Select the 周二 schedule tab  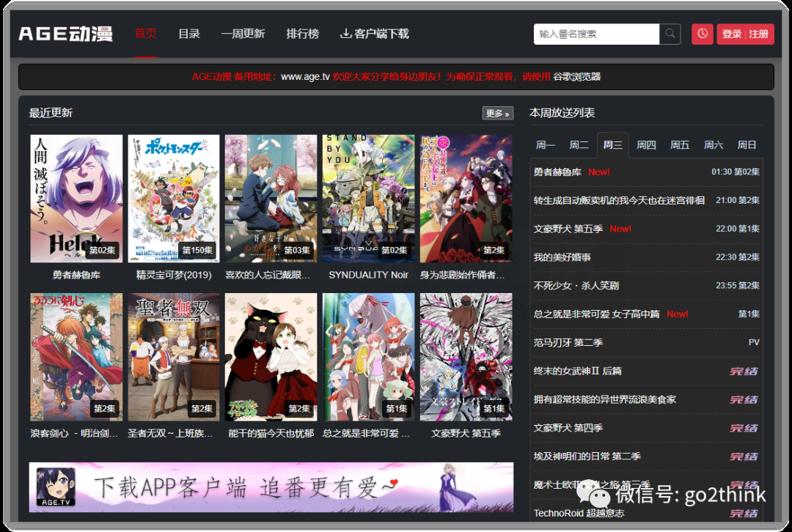[x=579, y=145]
